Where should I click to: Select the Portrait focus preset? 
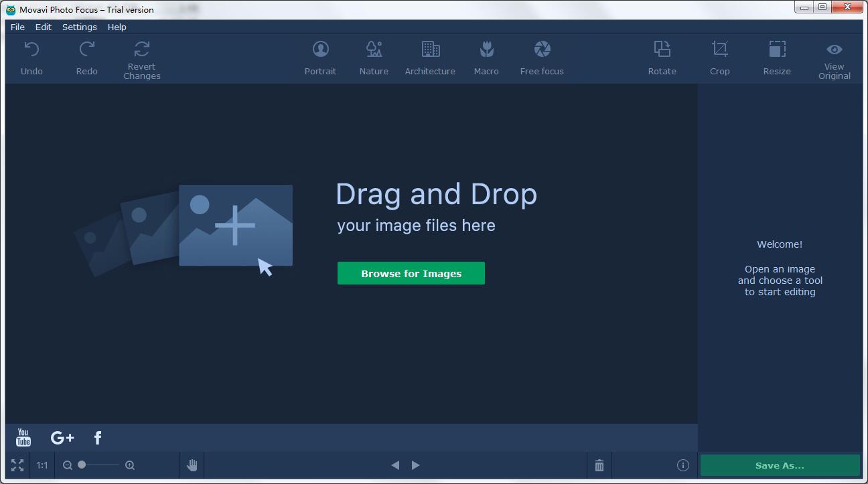(x=320, y=58)
